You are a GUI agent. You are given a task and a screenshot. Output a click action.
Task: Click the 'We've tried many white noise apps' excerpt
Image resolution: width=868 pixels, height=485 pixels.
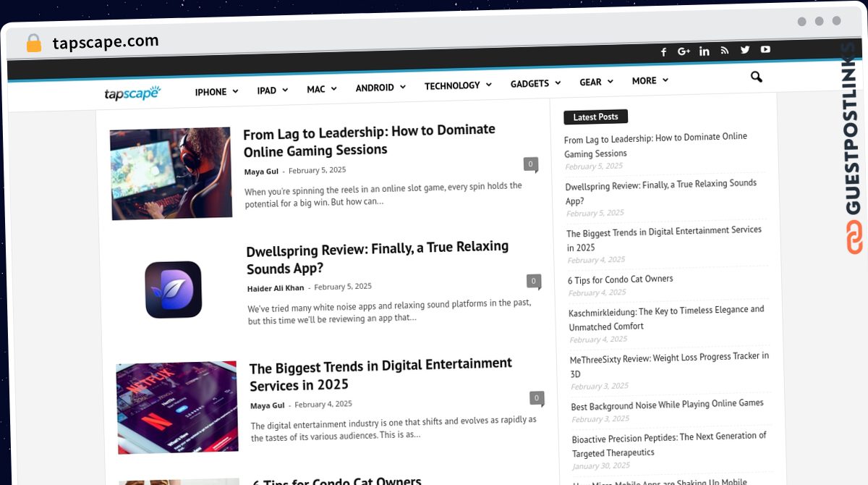[x=390, y=311]
